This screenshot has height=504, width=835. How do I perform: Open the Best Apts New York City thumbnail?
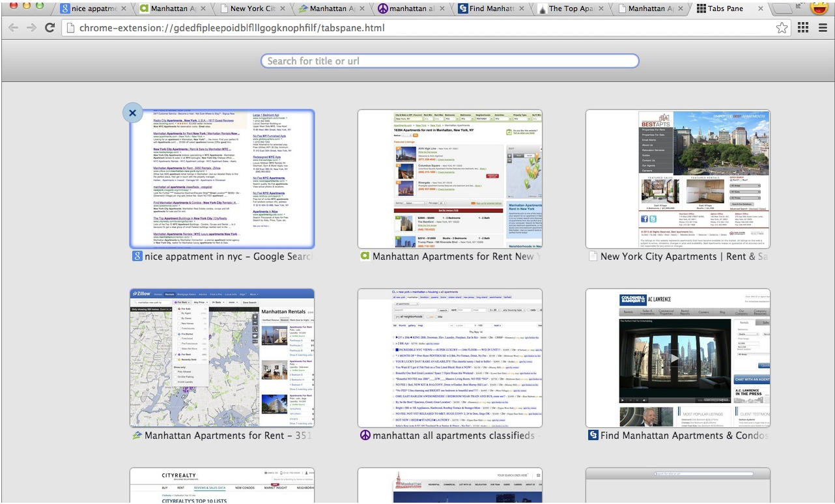(678, 178)
